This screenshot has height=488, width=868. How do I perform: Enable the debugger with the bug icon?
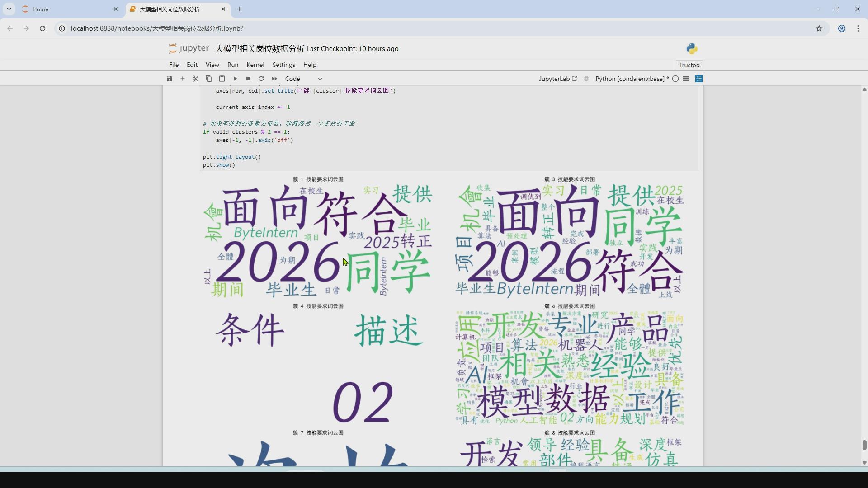point(586,78)
